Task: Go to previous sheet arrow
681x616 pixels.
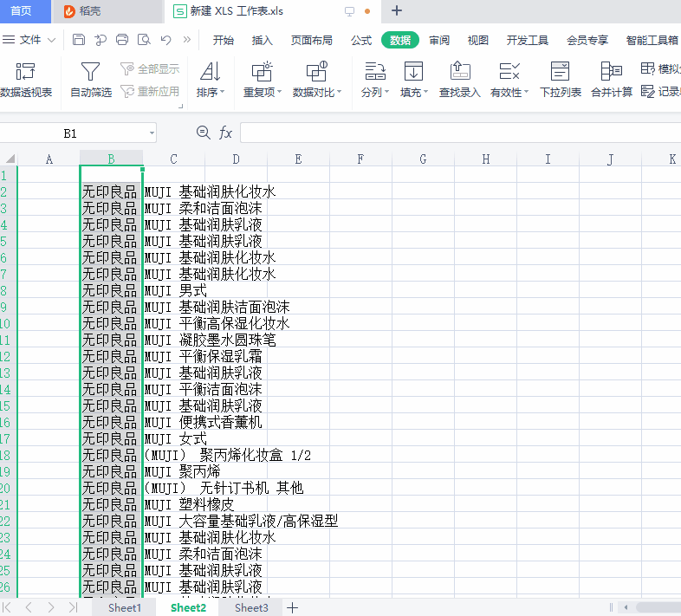Action: pos(29,606)
